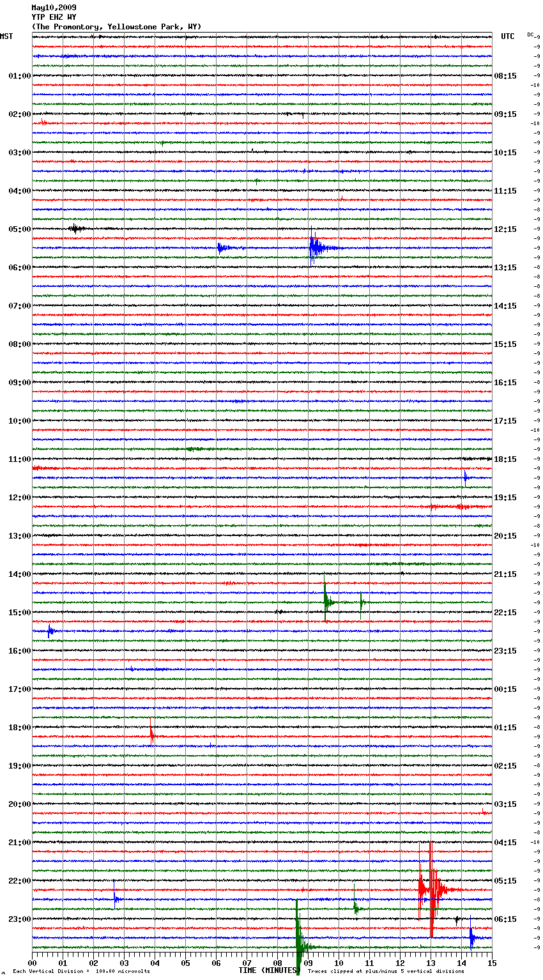The width and height of the screenshot is (543, 980).
Task: Choose the 17:00 MST time label
Action: pyautogui.click(x=20, y=689)
